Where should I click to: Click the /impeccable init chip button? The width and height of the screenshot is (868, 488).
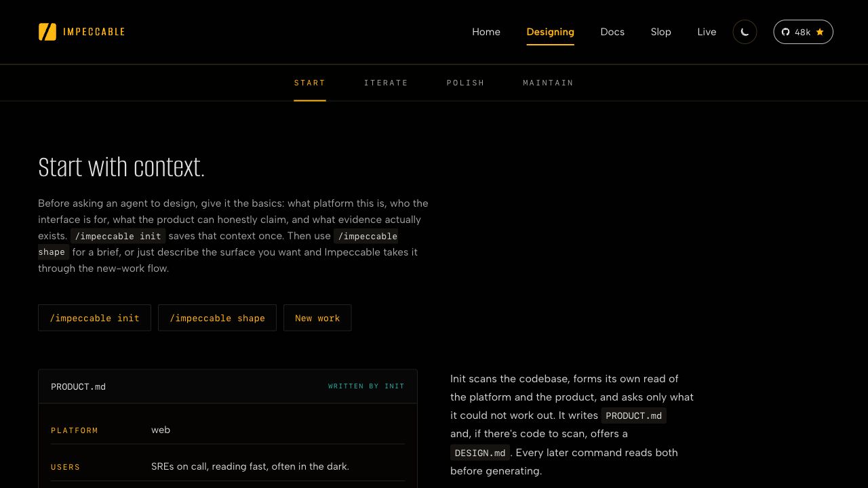pyautogui.click(x=95, y=318)
